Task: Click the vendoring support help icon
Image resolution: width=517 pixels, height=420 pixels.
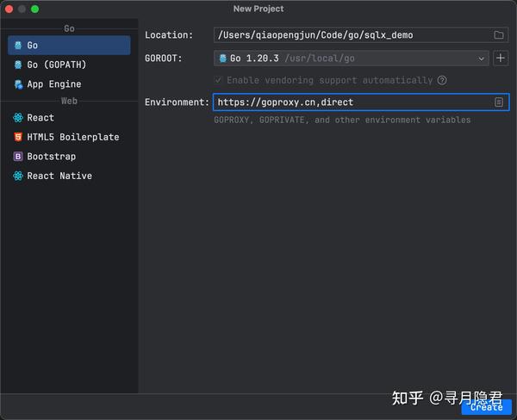Action: (442, 80)
